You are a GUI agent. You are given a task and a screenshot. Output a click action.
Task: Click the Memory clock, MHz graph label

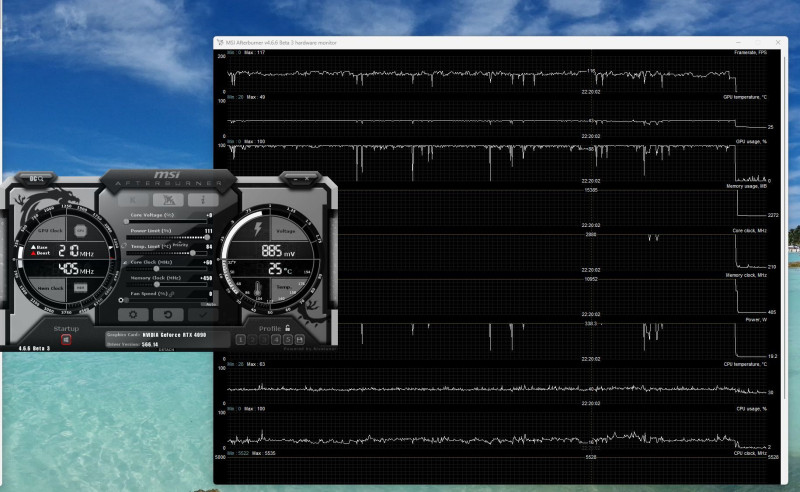coord(746,276)
